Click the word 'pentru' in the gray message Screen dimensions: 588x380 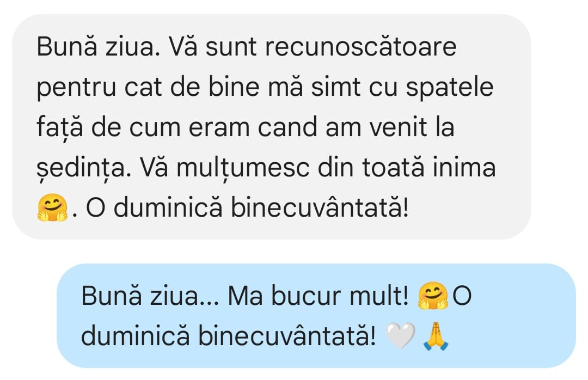coord(76,88)
